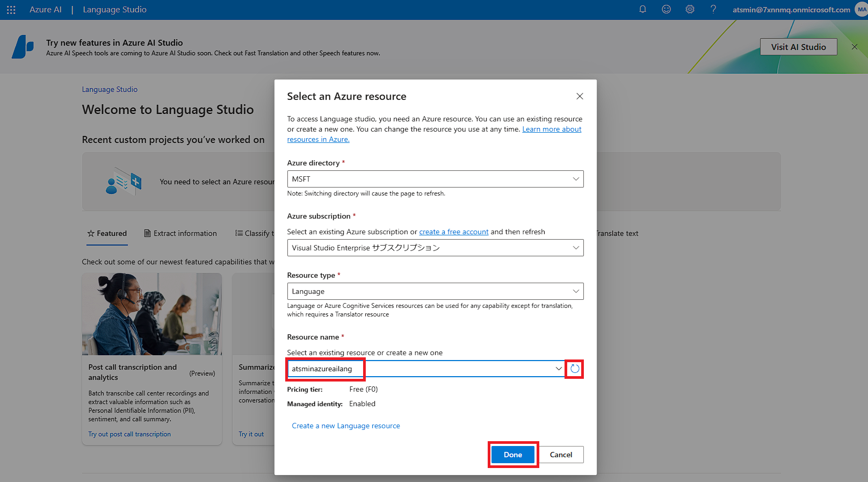This screenshot has width=868, height=482.
Task: Open the MA account avatar
Action: (861, 9)
